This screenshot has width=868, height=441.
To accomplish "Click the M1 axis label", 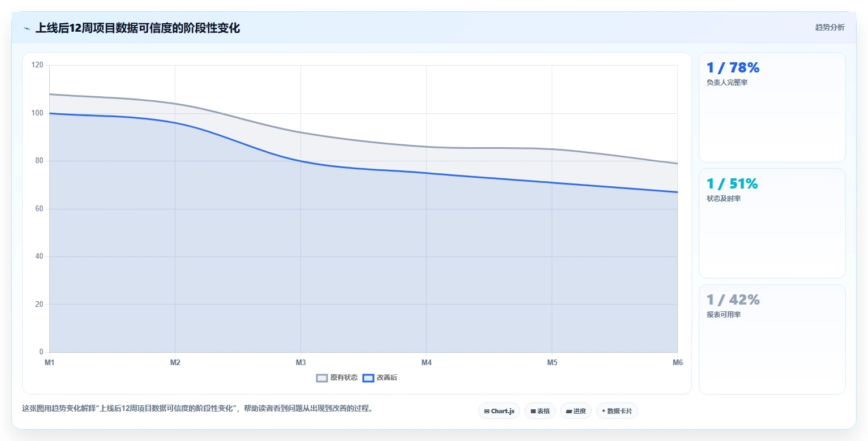I will click(50, 362).
